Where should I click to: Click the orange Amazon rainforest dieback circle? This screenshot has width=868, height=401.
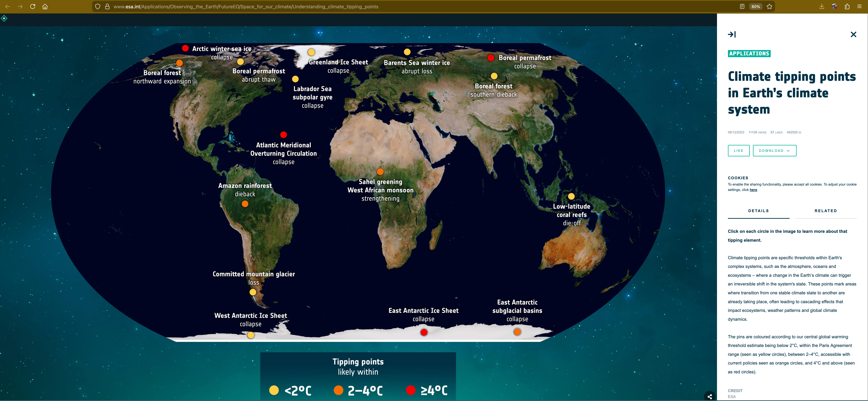245,204
